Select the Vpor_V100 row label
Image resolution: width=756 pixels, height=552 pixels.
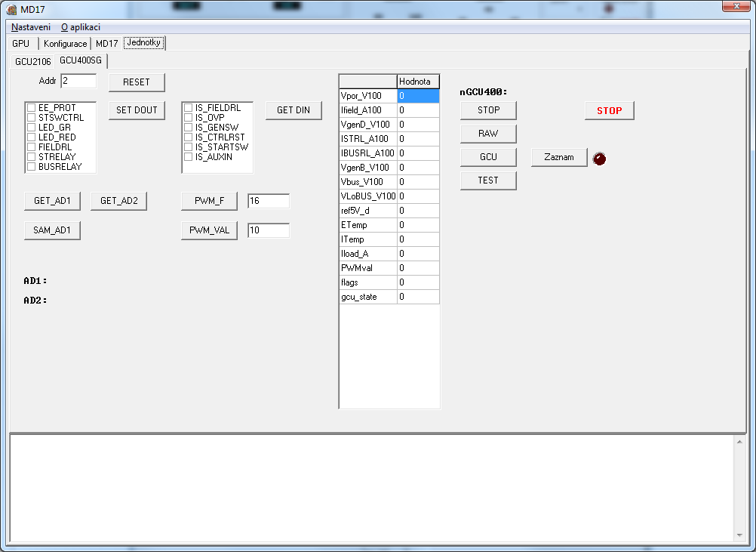pos(368,96)
